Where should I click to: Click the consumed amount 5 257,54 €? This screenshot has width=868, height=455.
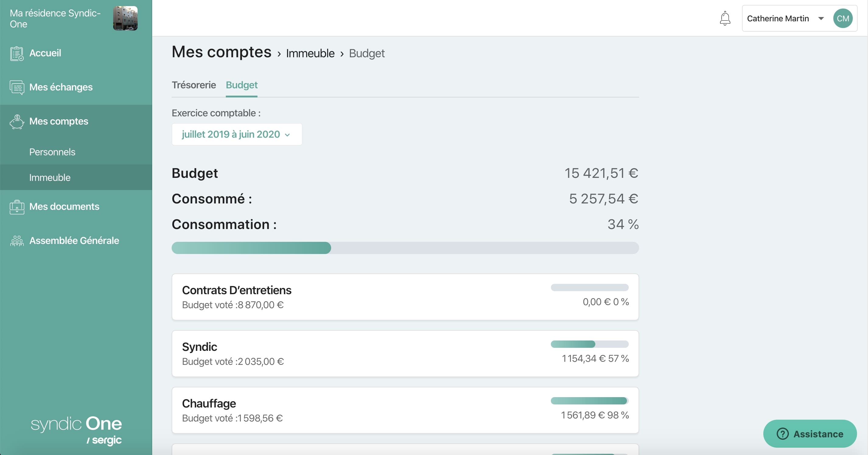[604, 199]
